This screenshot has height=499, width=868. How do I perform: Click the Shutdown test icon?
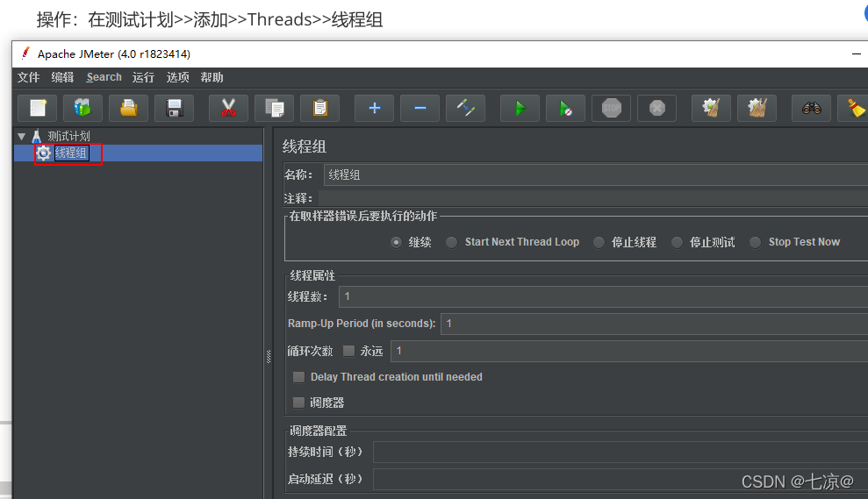point(657,108)
